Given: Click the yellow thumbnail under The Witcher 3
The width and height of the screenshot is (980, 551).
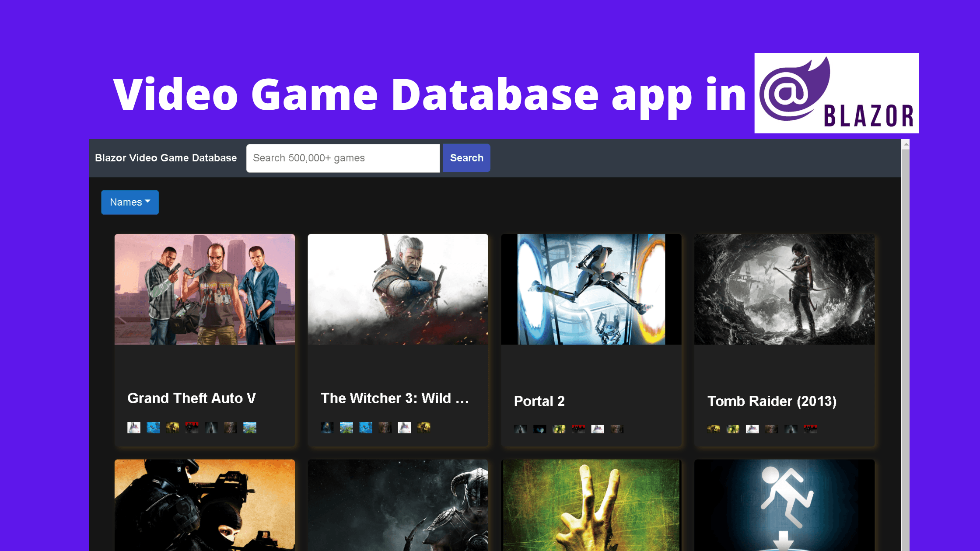Looking at the screenshot, I should point(423,428).
